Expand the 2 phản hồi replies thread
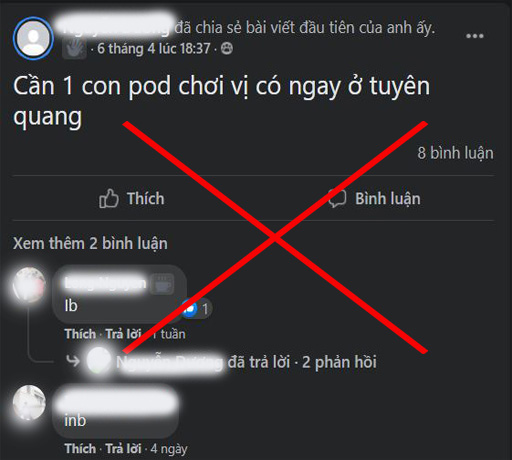The width and height of the screenshot is (512, 460). (x=339, y=362)
